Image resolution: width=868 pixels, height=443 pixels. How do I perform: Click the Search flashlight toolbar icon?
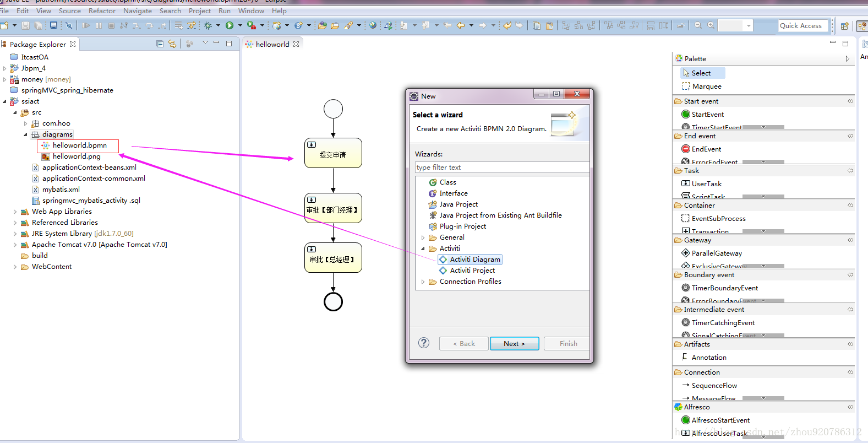(348, 25)
